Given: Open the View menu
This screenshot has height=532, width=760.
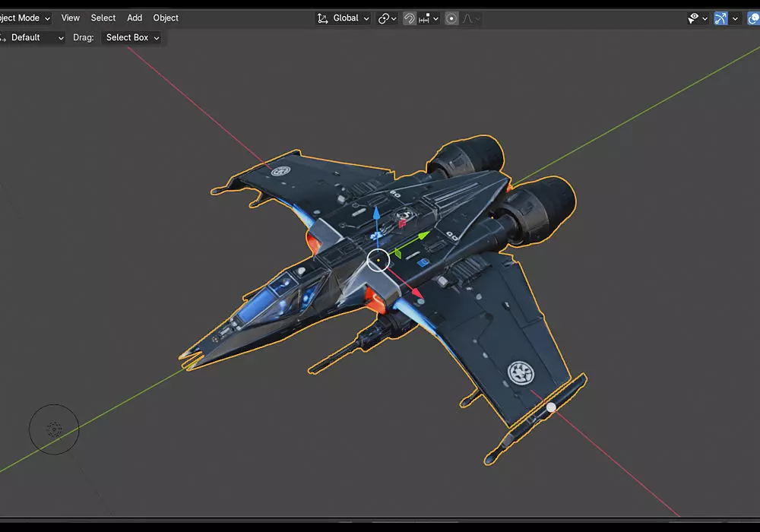Looking at the screenshot, I should pos(70,18).
